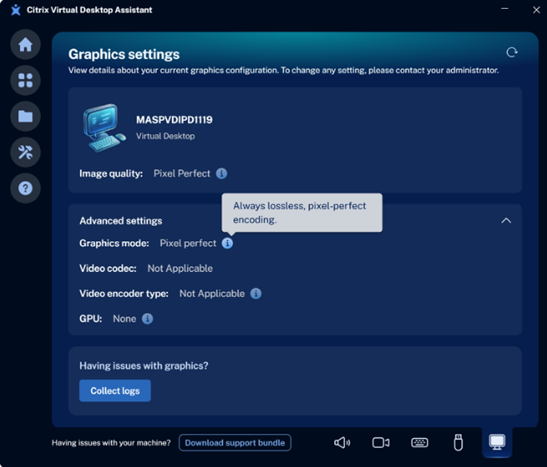Viewport: 547px width, 467px height.
Task: Open USB device settings icon
Action: pyautogui.click(x=458, y=443)
